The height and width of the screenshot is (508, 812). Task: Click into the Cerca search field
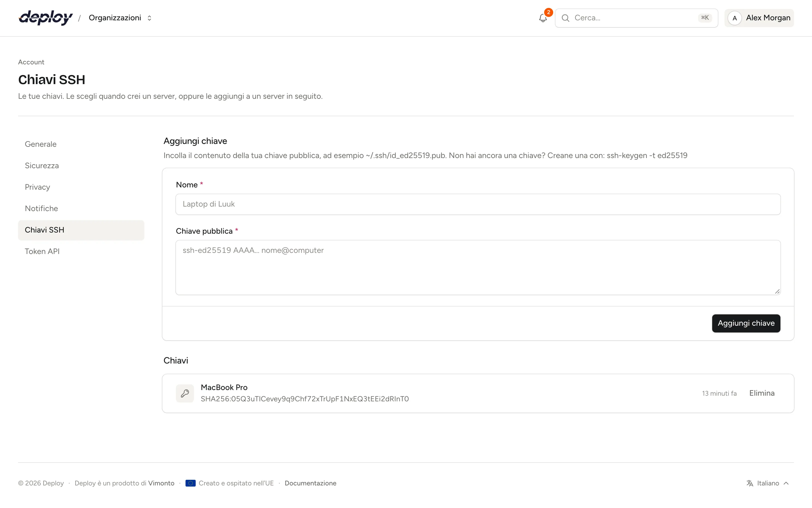pos(636,18)
